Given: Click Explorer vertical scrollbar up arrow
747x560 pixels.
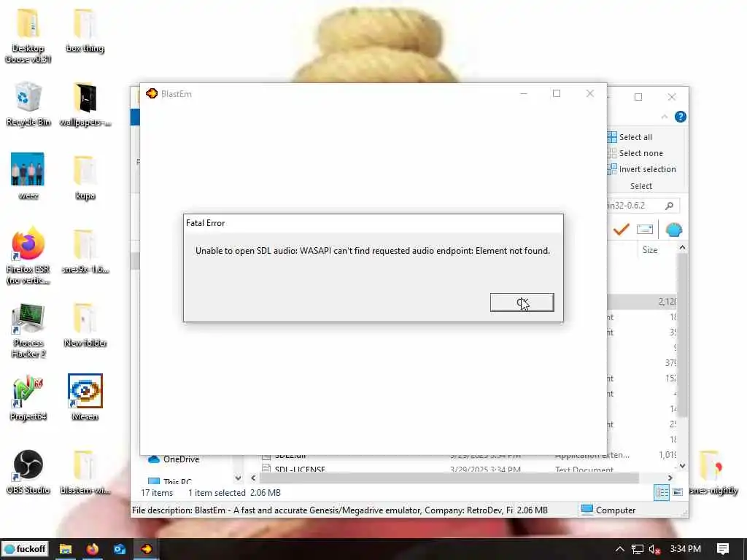Looking at the screenshot, I should [x=682, y=248].
